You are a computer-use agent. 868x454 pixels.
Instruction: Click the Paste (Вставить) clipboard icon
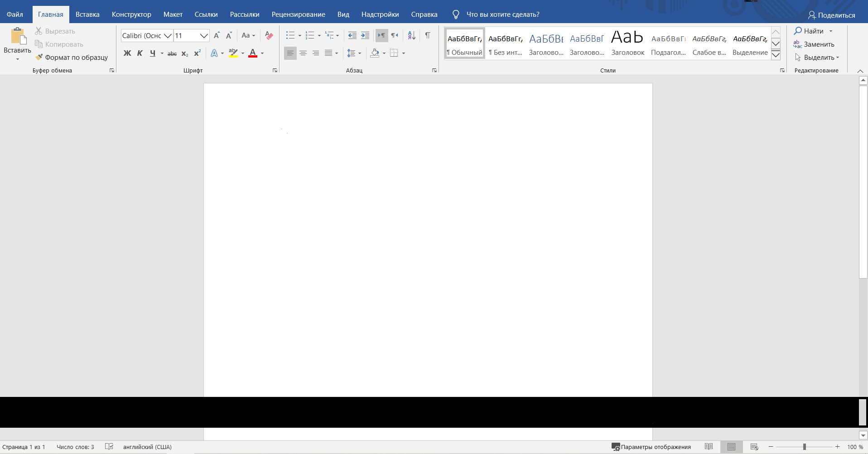pyautogui.click(x=18, y=36)
